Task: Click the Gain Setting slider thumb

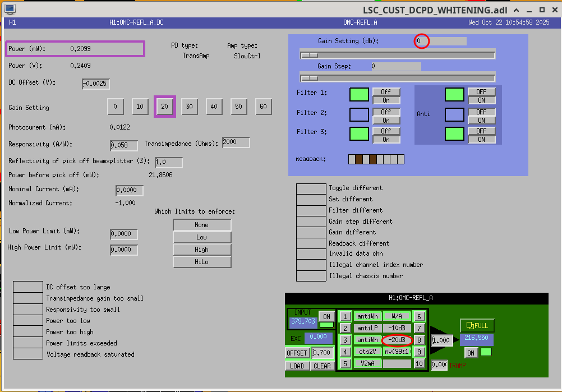Action: [310, 55]
